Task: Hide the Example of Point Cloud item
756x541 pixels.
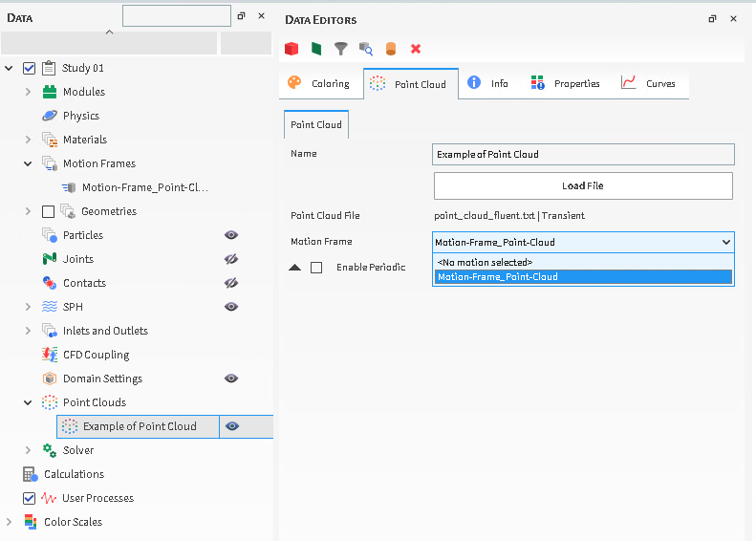Action: pos(231,426)
